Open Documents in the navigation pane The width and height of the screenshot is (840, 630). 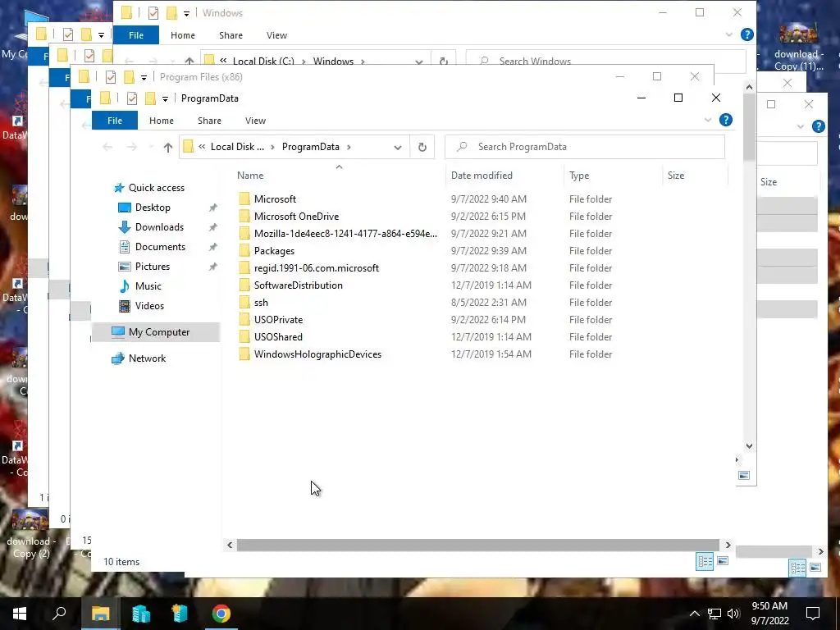pos(160,246)
